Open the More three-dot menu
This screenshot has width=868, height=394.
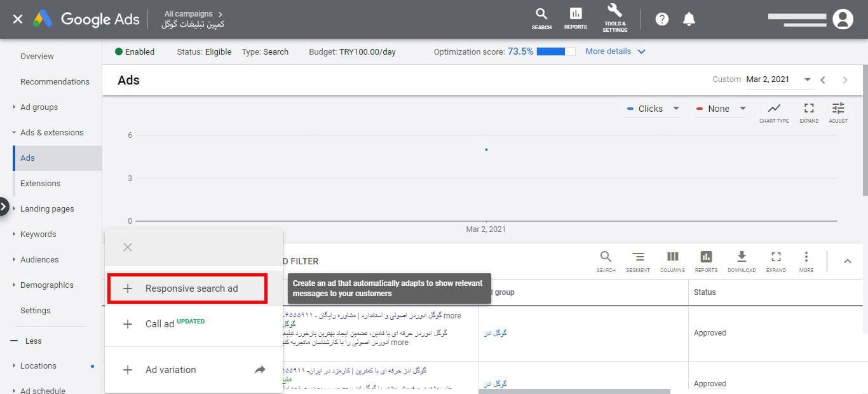[806, 261]
